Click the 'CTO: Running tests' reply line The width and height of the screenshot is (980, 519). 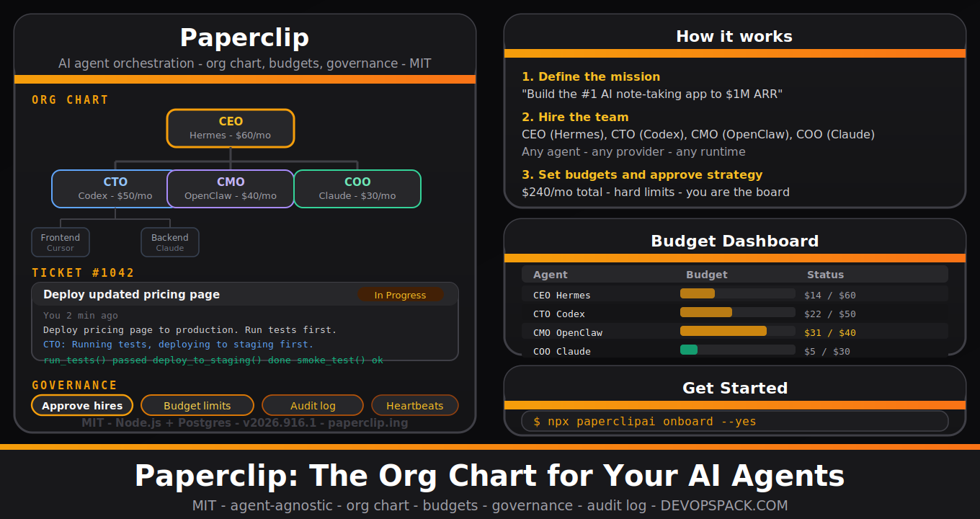[179, 345]
